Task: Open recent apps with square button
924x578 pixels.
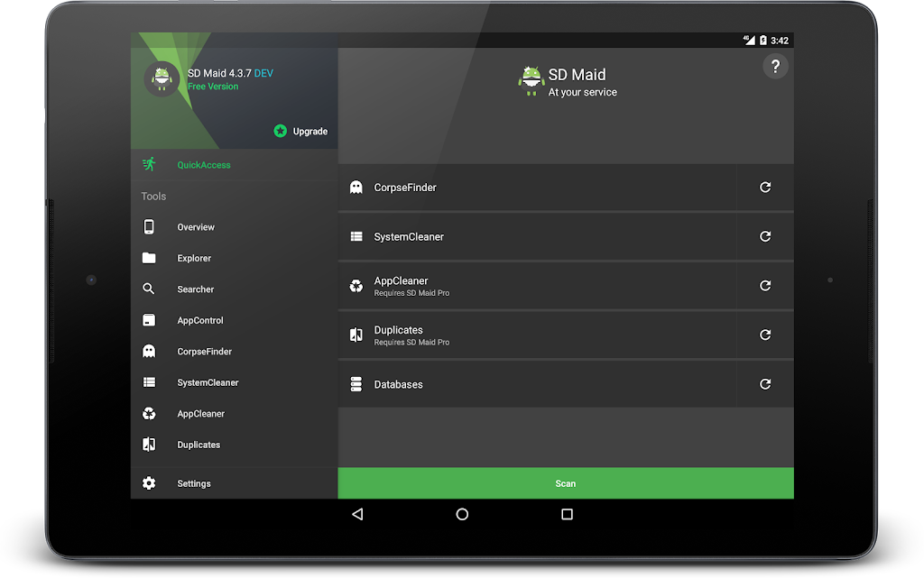Action: [x=567, y=514]
